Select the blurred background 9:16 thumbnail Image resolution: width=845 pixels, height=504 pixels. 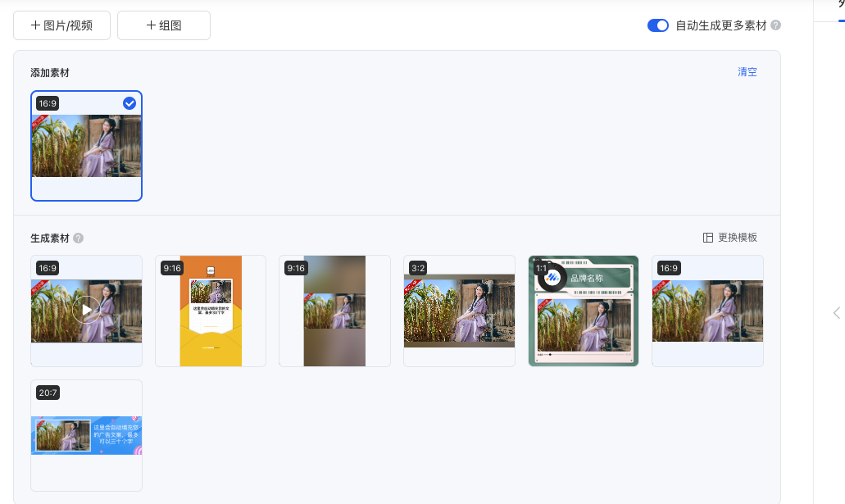pos(334,311)
